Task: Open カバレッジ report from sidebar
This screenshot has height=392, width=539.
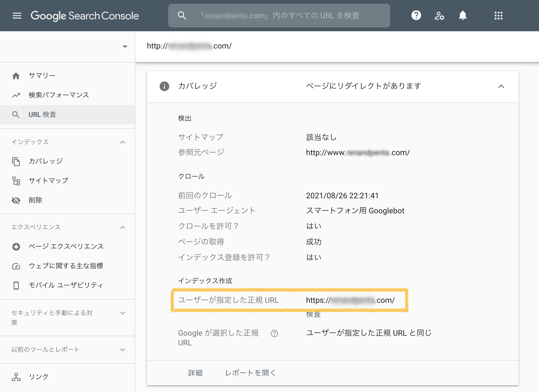Action: [67, 161]
